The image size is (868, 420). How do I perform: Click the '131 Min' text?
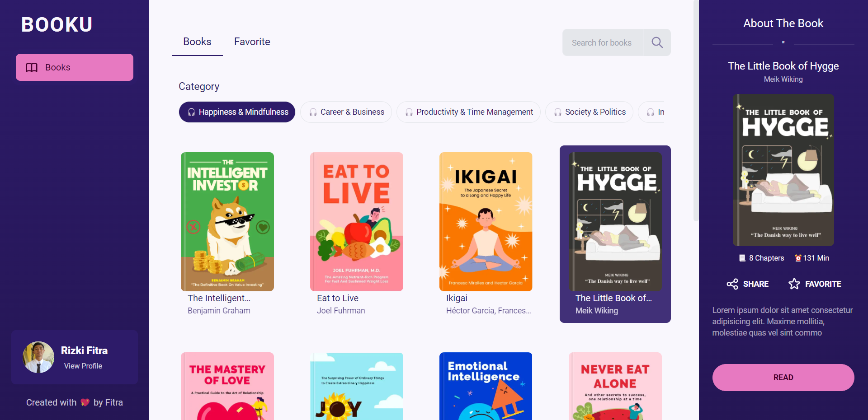816,258
